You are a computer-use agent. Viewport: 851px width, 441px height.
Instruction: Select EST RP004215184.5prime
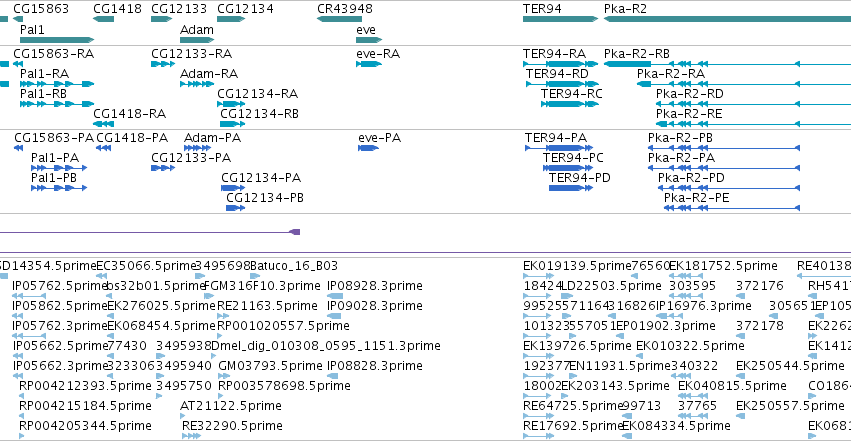click(85, 406)
